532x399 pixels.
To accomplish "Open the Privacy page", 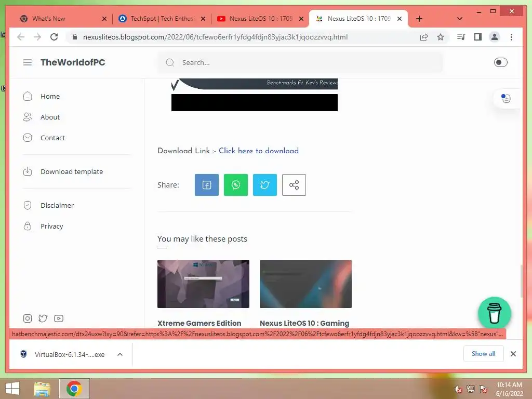I will click(x=51, y=227).
